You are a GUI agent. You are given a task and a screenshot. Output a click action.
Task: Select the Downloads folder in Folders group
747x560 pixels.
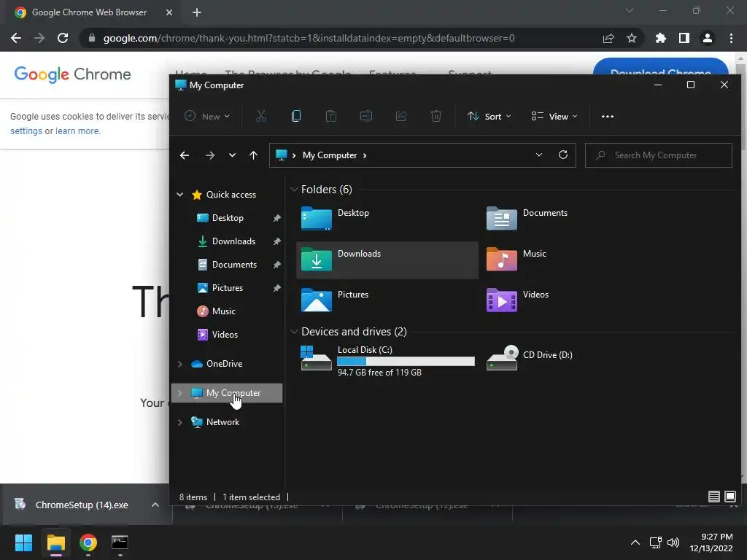coord(387,260)
